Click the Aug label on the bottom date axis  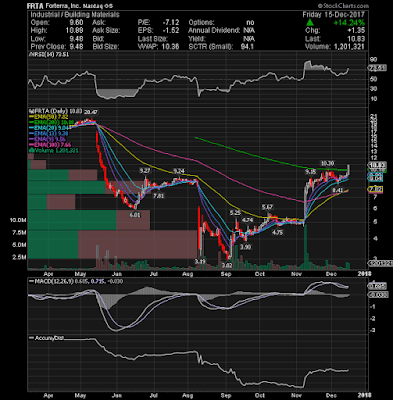188,396
